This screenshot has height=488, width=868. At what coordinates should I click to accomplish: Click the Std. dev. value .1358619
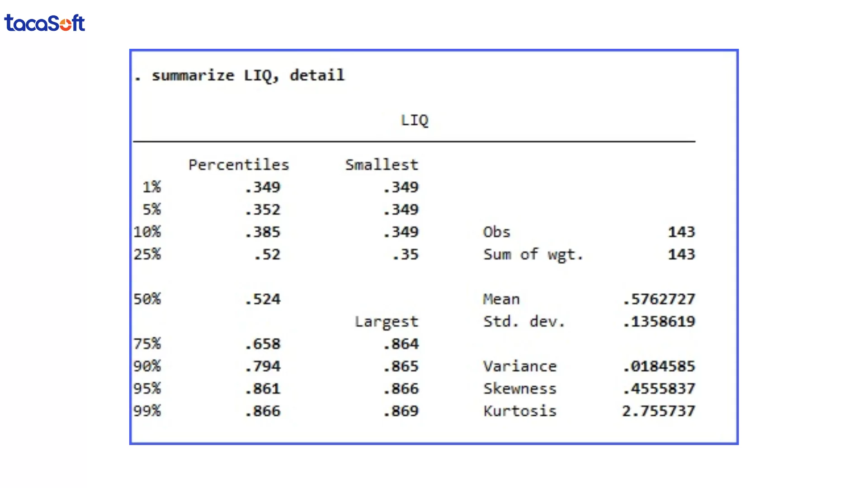[658, 322]
